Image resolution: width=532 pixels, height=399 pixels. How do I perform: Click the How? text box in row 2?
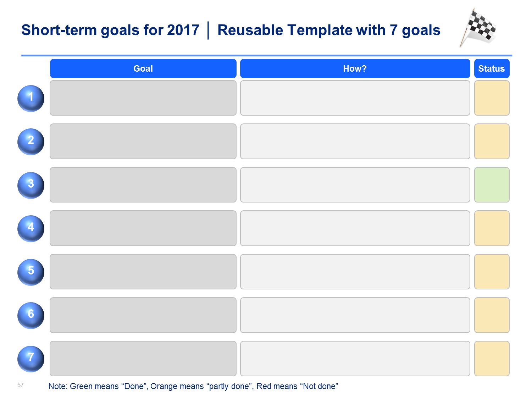(355, 141)
